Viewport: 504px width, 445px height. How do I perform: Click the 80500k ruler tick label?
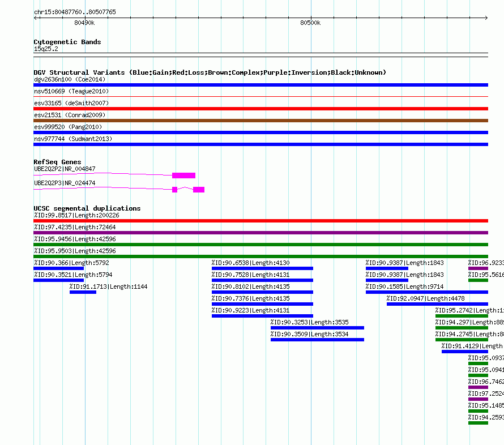[x=310, y=23]
